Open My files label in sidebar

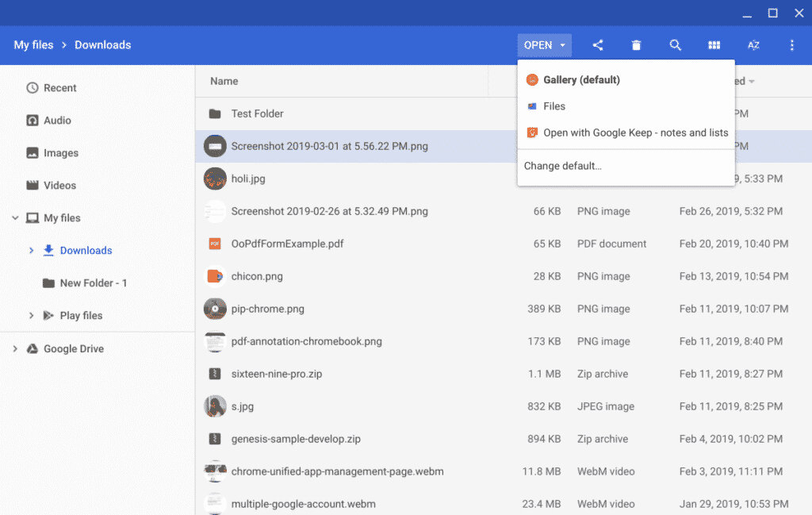coord(62,217)
